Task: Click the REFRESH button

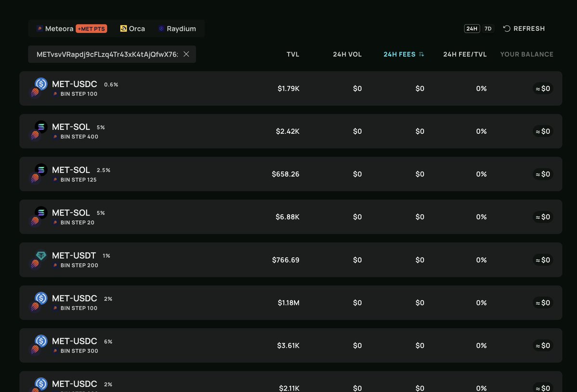Action: click(524, 29)
